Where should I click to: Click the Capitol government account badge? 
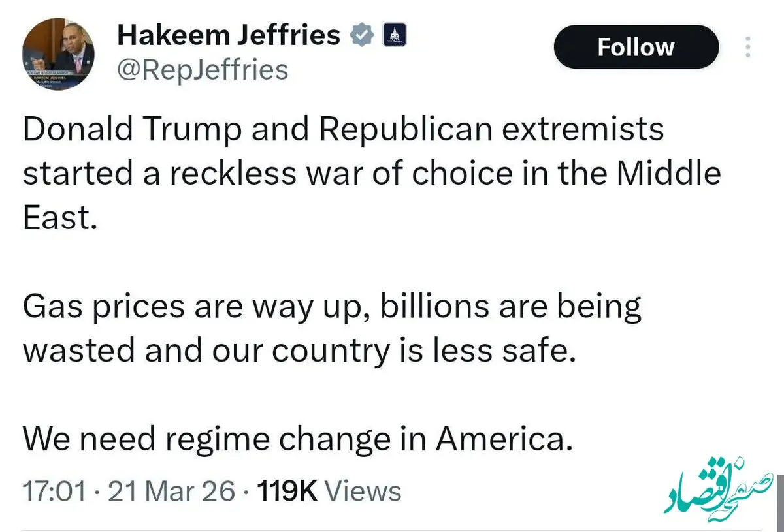point(394,35)
